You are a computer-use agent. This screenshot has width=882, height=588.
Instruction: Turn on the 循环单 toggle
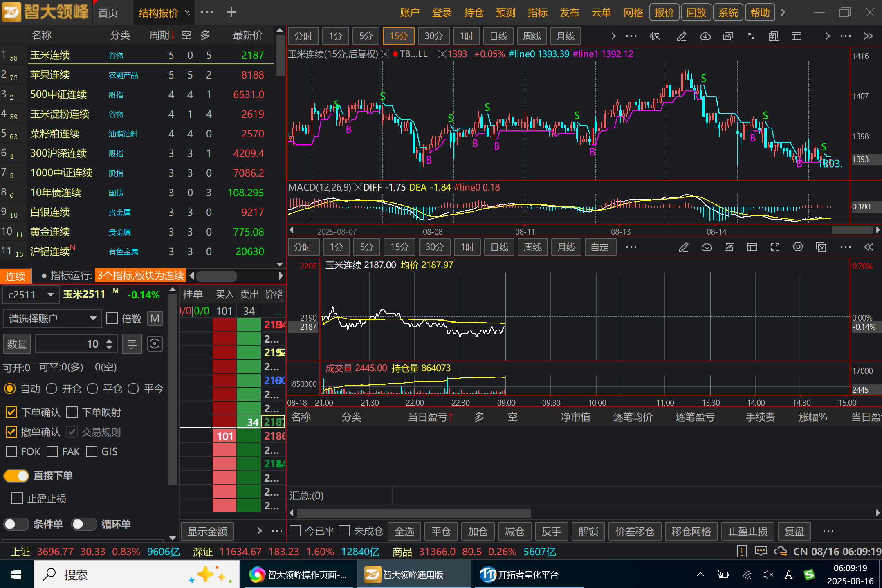coord(84,524)
